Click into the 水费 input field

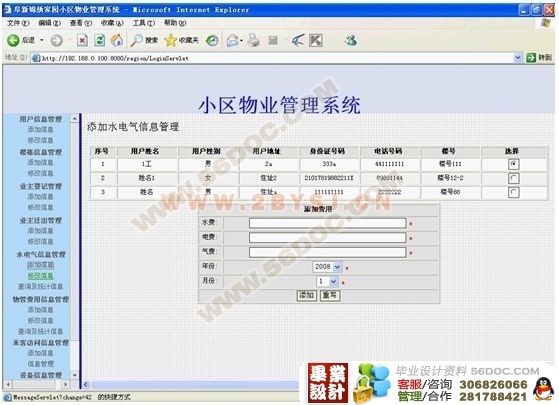pos(327,223)
